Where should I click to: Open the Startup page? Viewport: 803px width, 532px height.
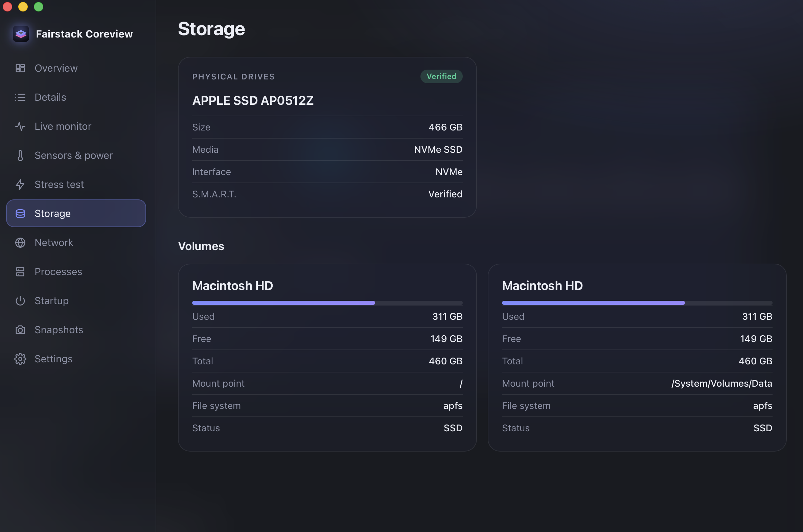click(x=76, y=300)
